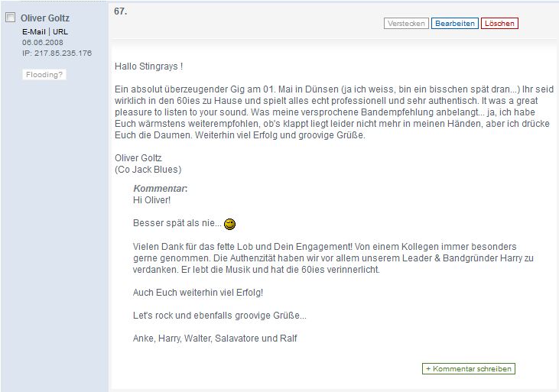Click the line 'Auch Euch weiterhin viel Erfolg!'

[x=198, y=293]
